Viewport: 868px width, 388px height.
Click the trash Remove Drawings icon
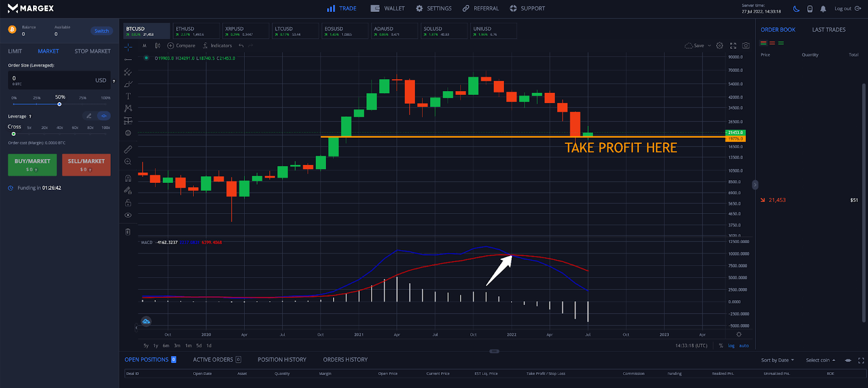tap(128, 232)
